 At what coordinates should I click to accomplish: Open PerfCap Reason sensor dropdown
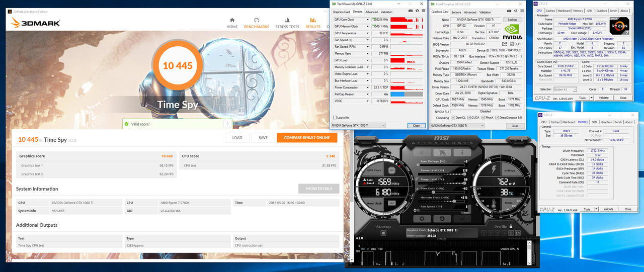[368, 94]
